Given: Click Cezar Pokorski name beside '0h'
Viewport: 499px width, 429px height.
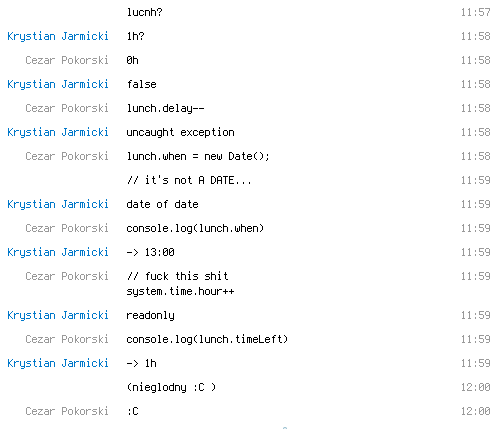Looking at the screenshot, I should coord(67,60).
